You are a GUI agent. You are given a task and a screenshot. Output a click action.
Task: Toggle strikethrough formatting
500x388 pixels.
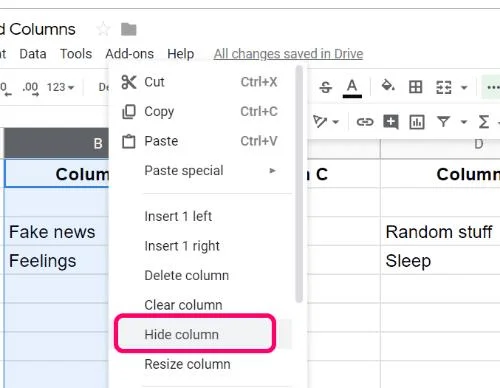325,87
